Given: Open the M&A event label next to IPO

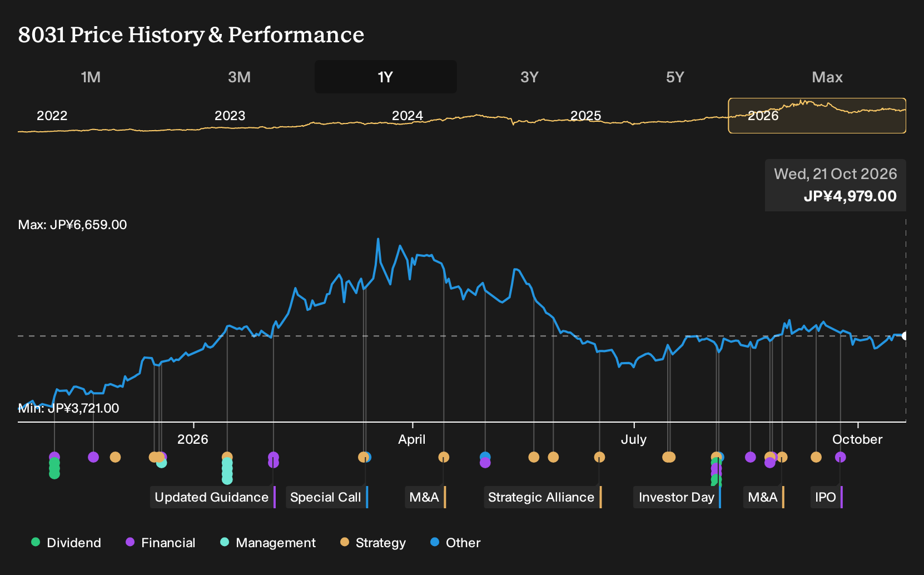Looking at the screenshot, I should point(764,497).
